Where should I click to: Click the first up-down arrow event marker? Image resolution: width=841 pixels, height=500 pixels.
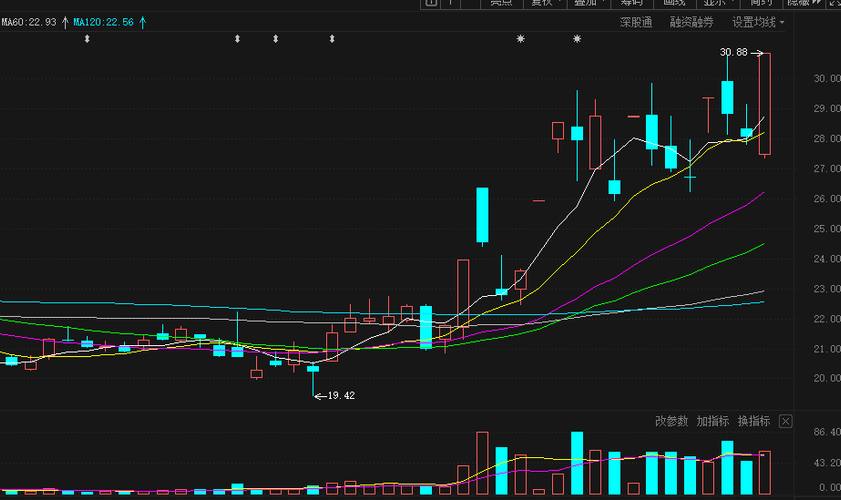coord(87,39)
